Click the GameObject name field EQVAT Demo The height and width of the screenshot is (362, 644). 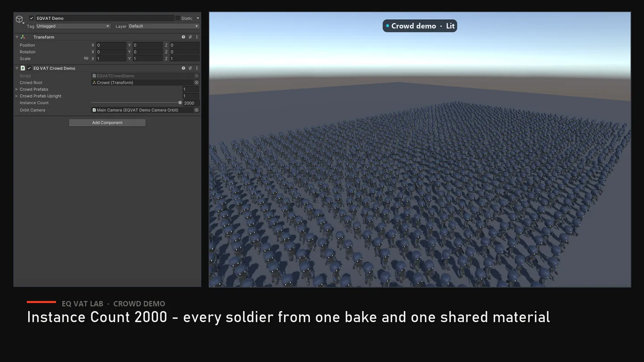[105, 18]
